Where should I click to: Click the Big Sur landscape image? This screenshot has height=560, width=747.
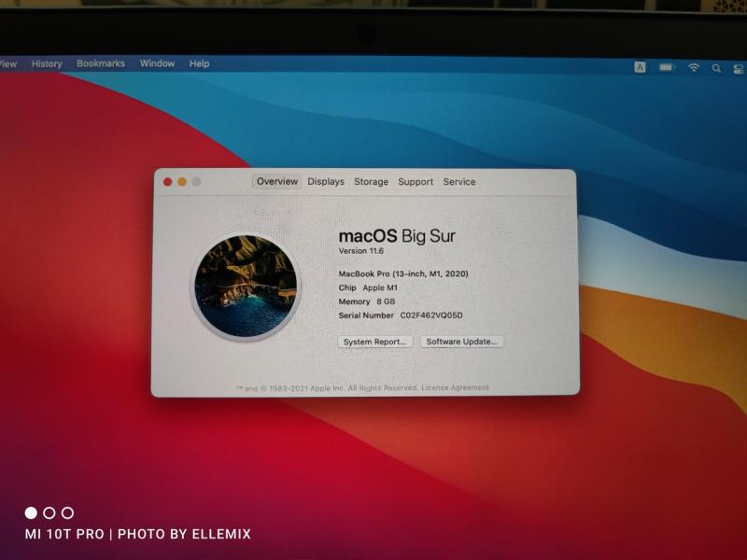(246, 286)
